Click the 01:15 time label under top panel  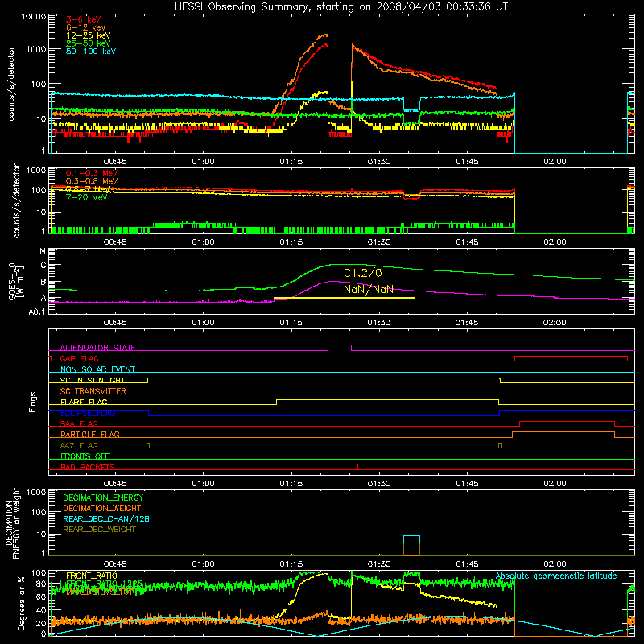pos(291,162)
